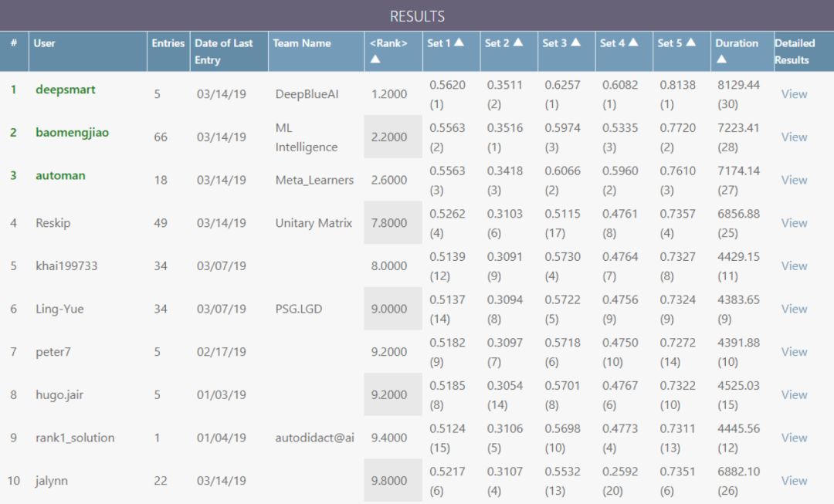
Task: Click the Entries column header
Action: [168, 43]
